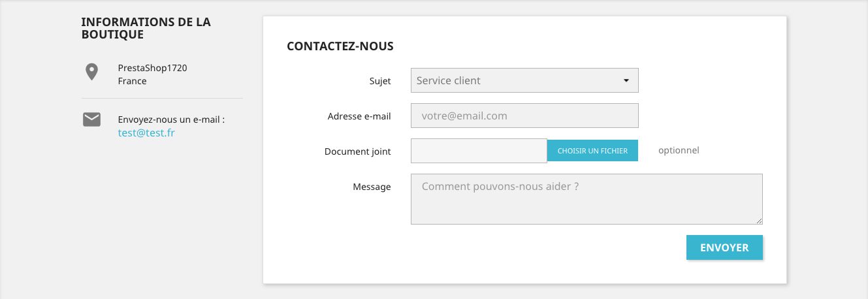The image size is (868, 299).
Task: Click the empty Document joint file field
Action: point(479,151)
